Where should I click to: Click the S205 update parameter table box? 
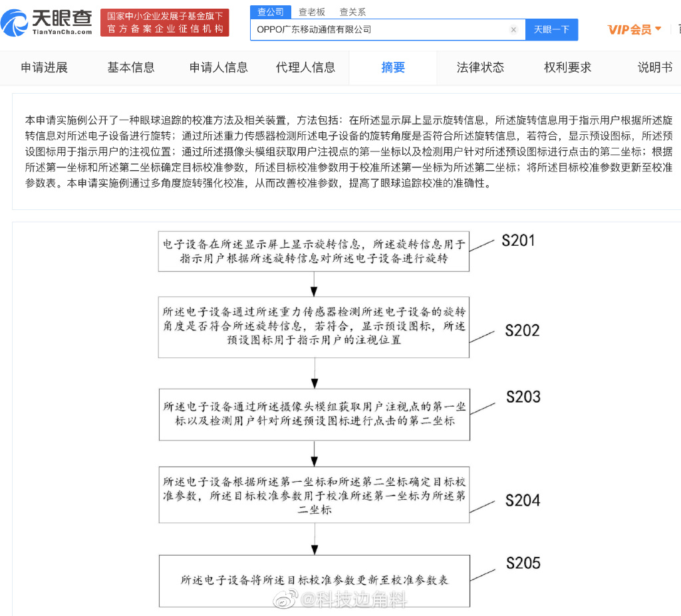[315, 581]
